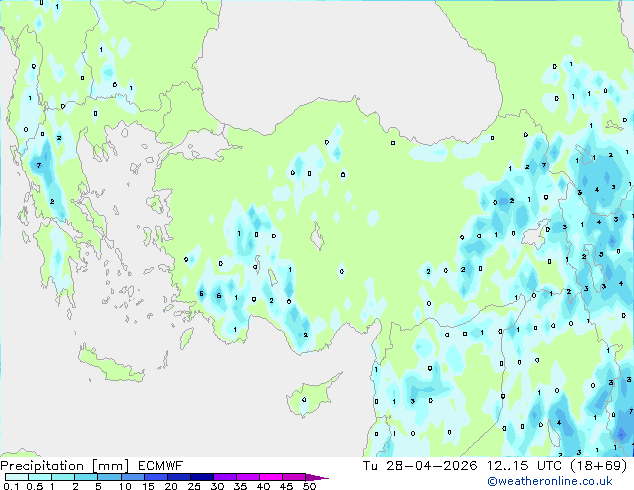Click the 5–10 mm legend color box
Screen dimensions: 634x490
110,477
